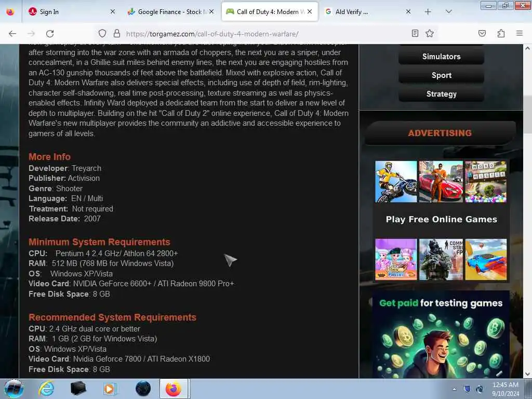Open the Word Wister game thumbnail
Screen dimensions: 532x399
pyautogui.click(x=486, y=181)
